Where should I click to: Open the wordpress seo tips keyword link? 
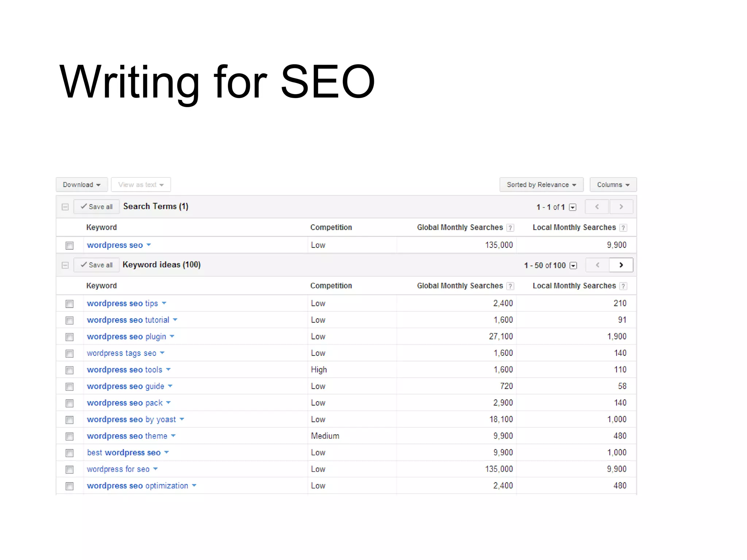122,304
